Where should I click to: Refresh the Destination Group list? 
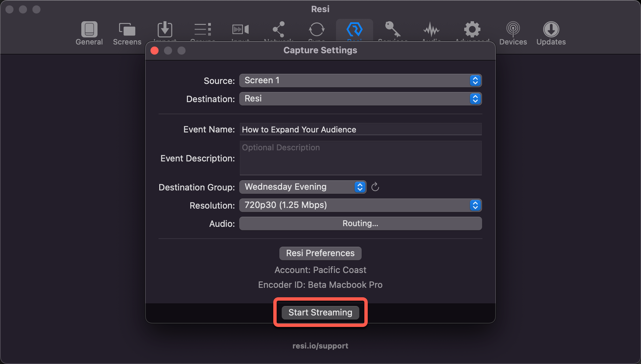click(x=375, y=187)
